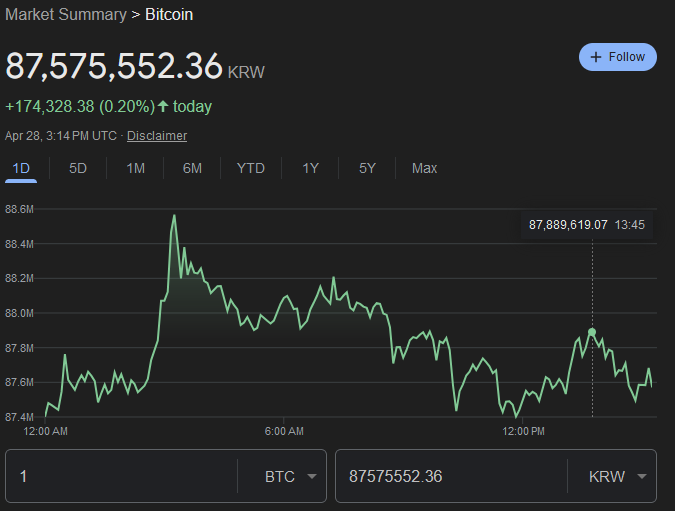The height and width of the screenshot is (511, 675).
Task: Click the plus icon on Follow
Action: 597,57
